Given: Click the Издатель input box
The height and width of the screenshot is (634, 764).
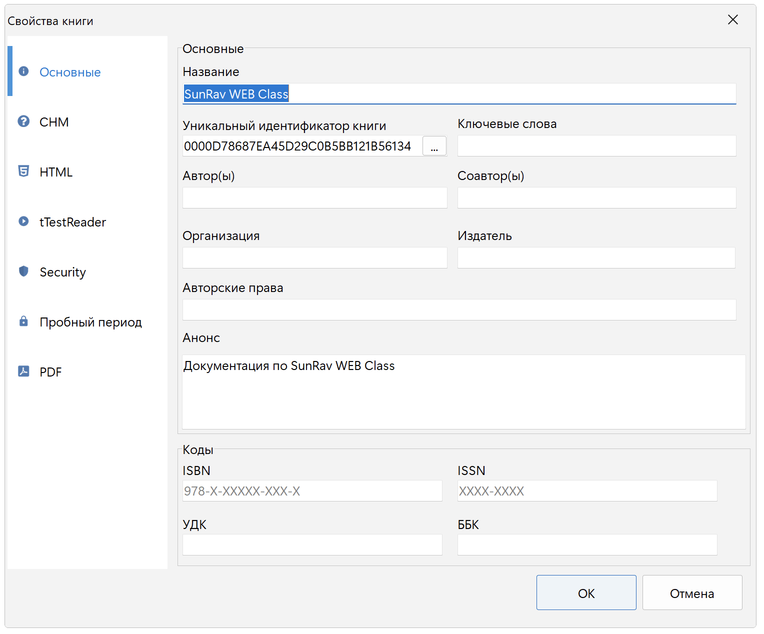Looking at the screenshot, I should coord(596,258).
